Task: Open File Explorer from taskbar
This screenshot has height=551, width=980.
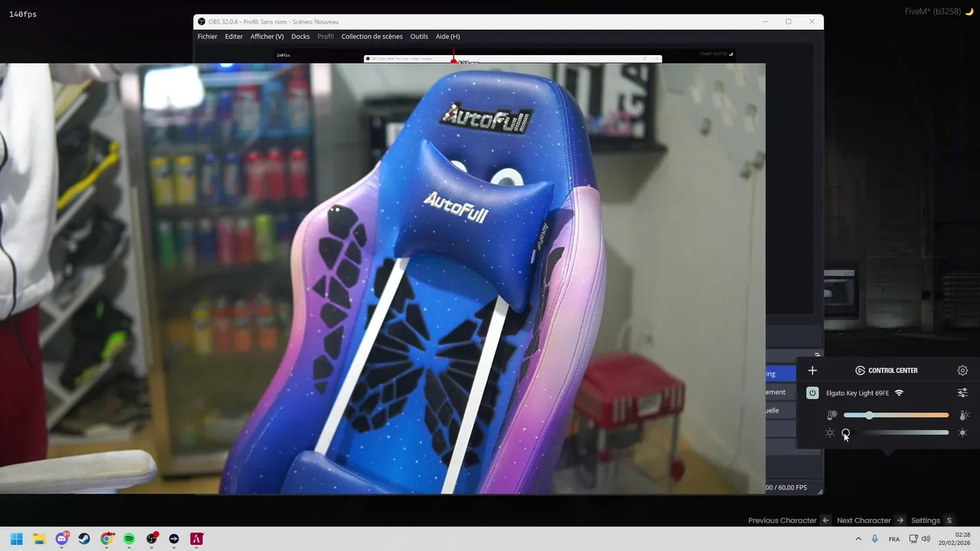Action: 39,539
